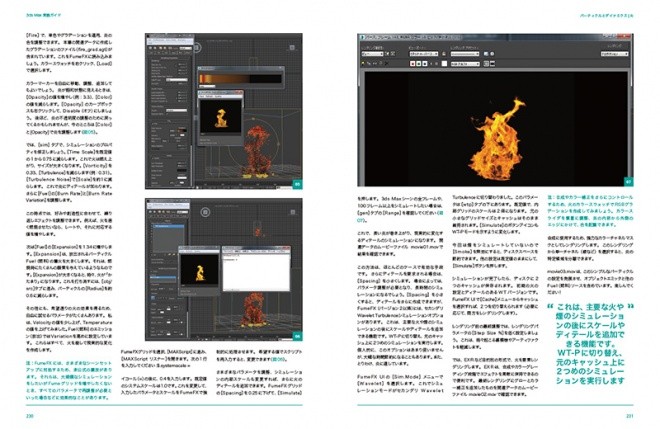Click the Print Image icon in render window
This screenshot has width=660, height=429.
(381, 64)
